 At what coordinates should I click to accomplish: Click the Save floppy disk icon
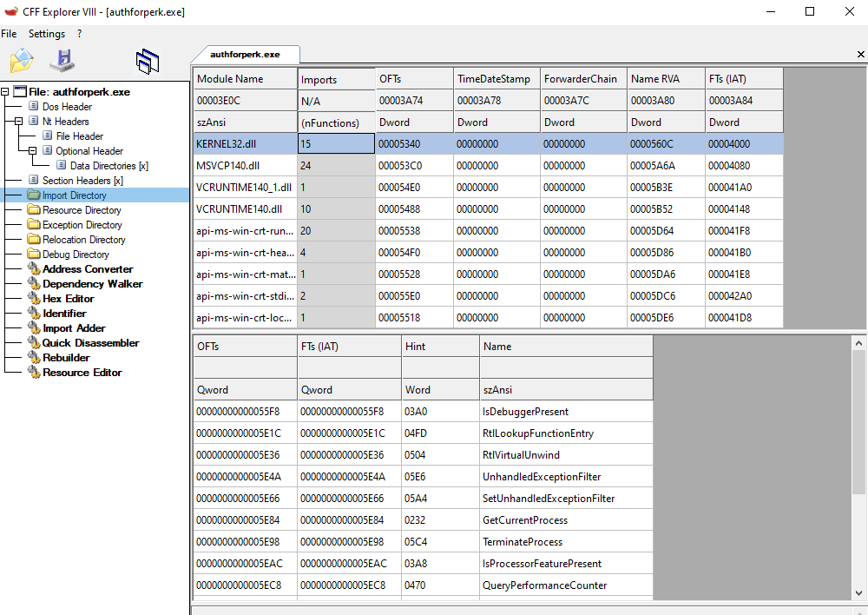point(62,61)
